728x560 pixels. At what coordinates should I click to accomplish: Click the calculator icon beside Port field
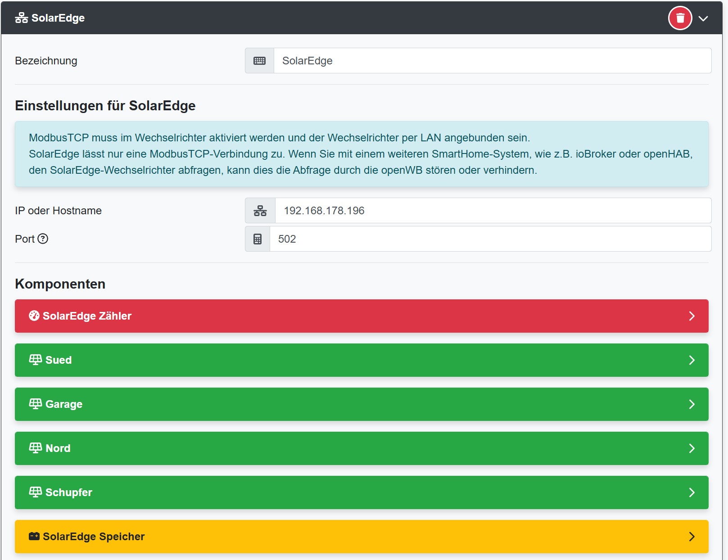coord(257,239)
